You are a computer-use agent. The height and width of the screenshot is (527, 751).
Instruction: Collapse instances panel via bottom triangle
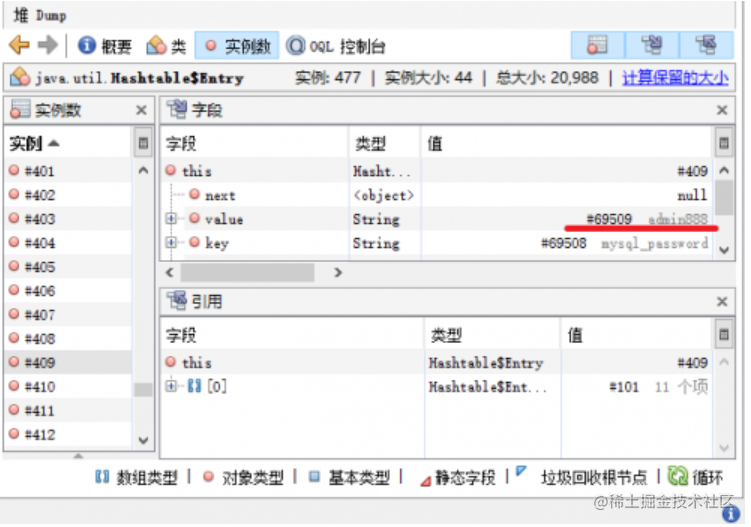point(78,455)
